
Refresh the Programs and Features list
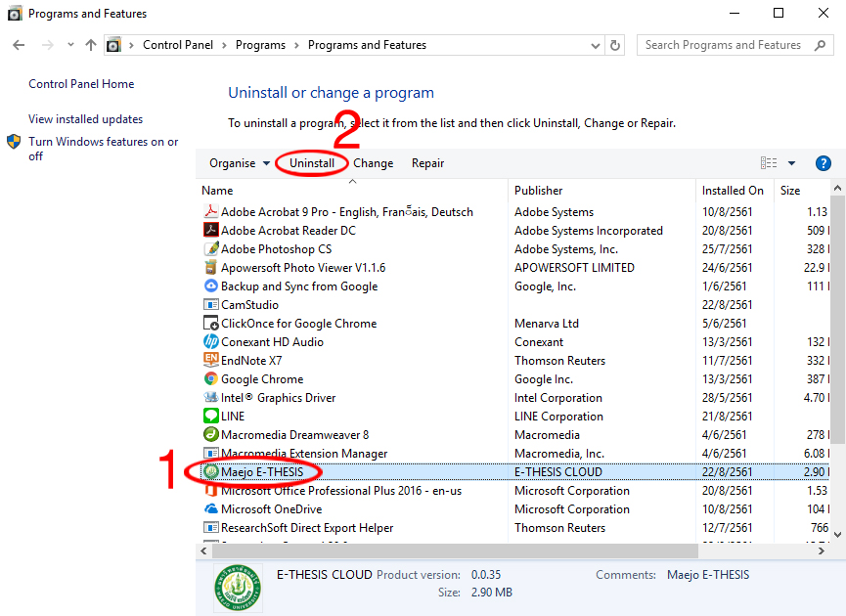click(615, 45)
